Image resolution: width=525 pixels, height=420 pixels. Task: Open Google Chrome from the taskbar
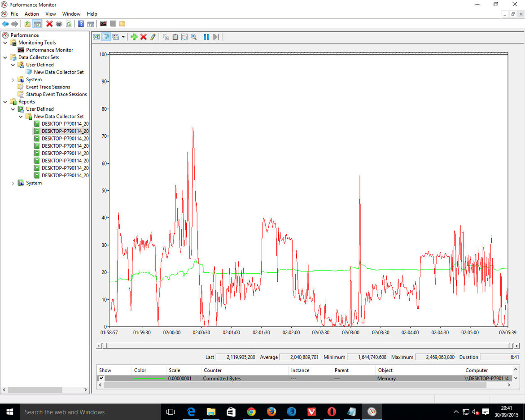[x=251, y=412]
